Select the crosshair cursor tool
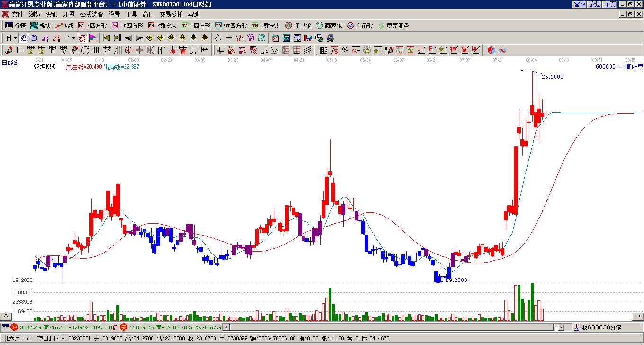644x345 pixels. coord(229,38)
